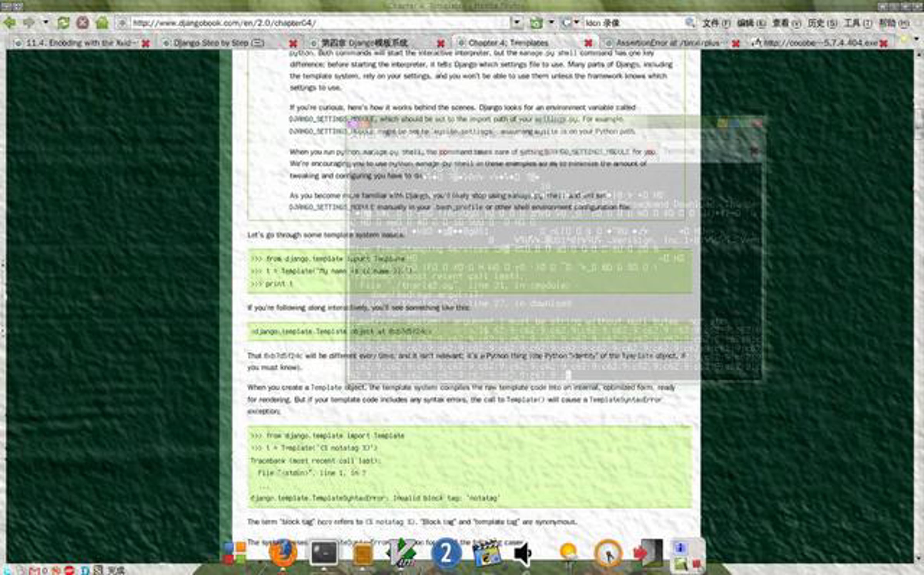Go to the Home page
The image size is (924, 575).
tap(102, 23)
